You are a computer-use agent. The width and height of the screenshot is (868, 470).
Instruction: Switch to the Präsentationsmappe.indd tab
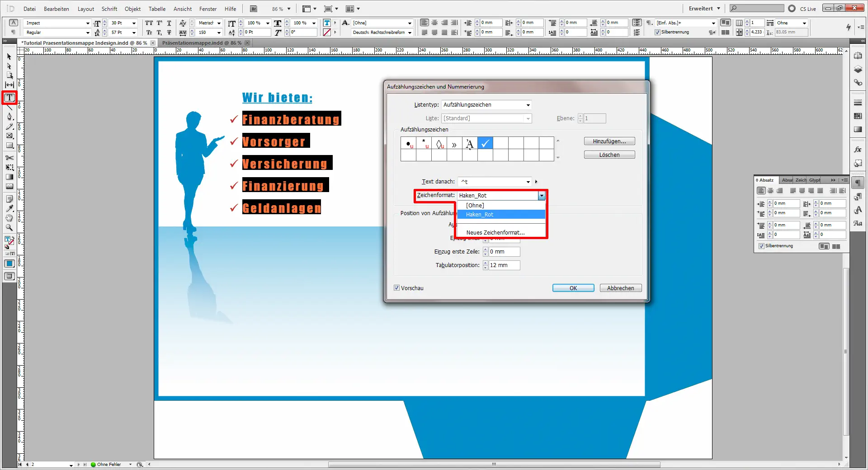[x=203, y=42]
